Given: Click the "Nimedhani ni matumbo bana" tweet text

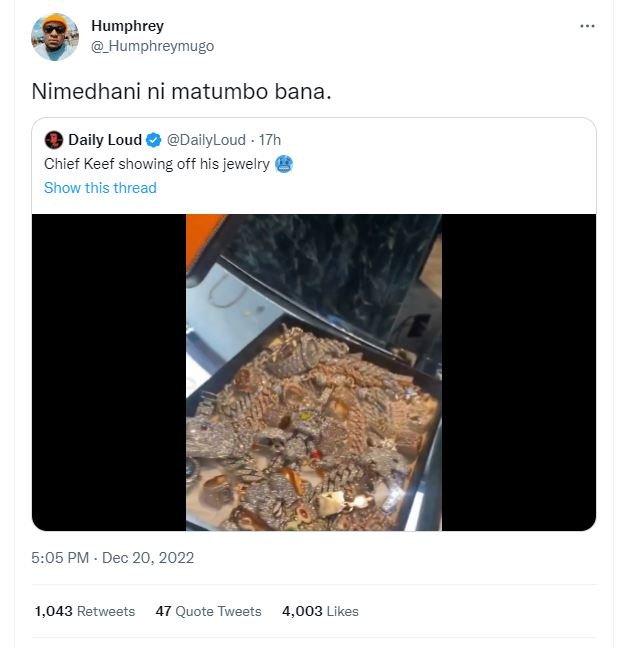Looking at the screenshot, I should (x=181, y=91).
